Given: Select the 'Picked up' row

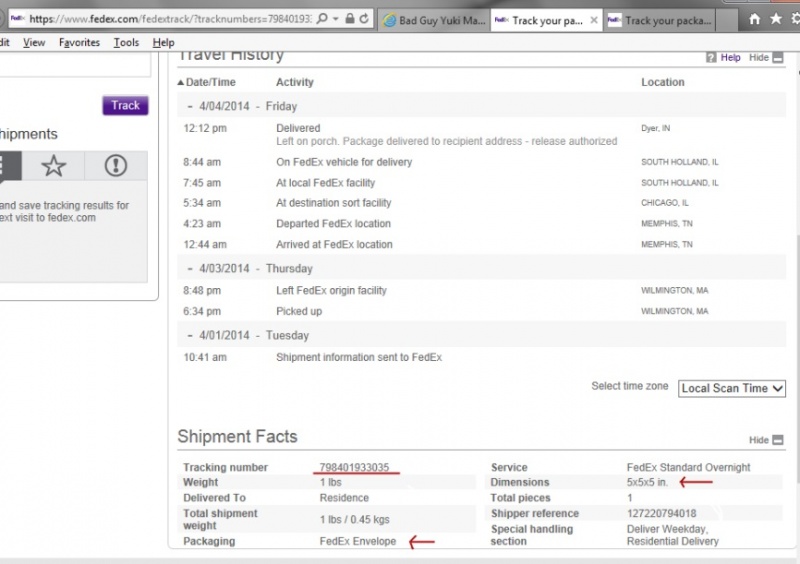Looking at the screenshot, I should click(482, 311).
